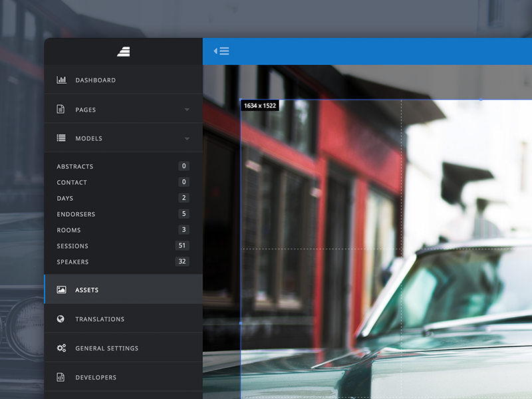Click the Developers code file icon
This screenshot has height=399, width=532.
pos(61,378)
